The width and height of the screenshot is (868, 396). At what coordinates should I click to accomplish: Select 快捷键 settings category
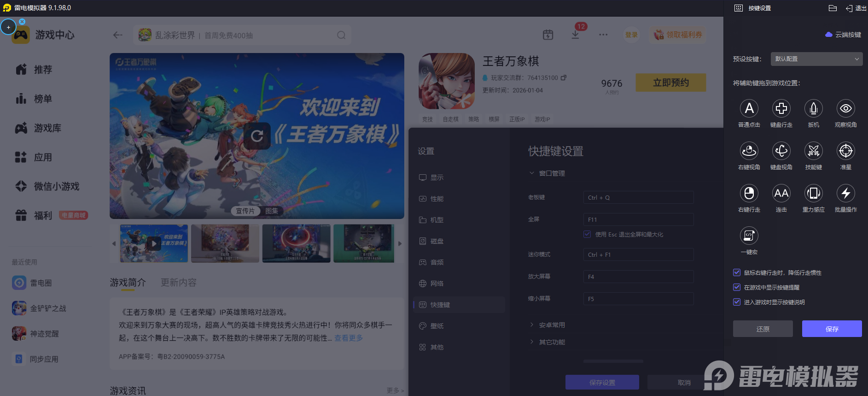(x=459, y=305)
